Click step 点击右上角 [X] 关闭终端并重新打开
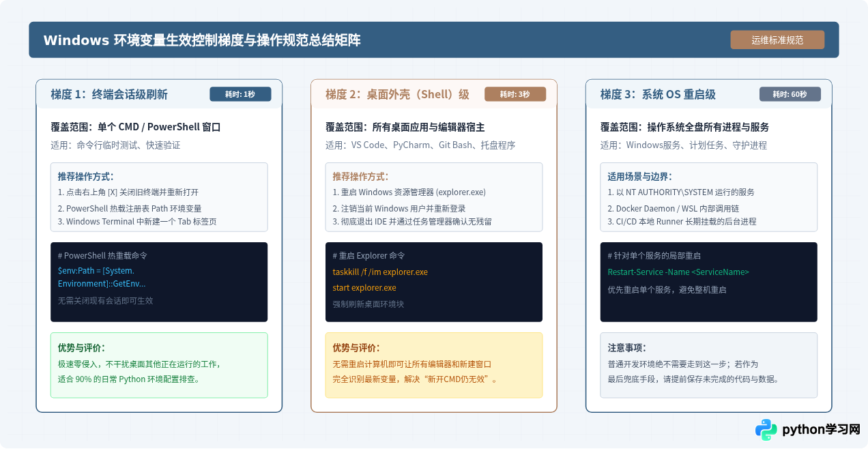The height and width of the screenshot is (449, 868). pos(128,192)
